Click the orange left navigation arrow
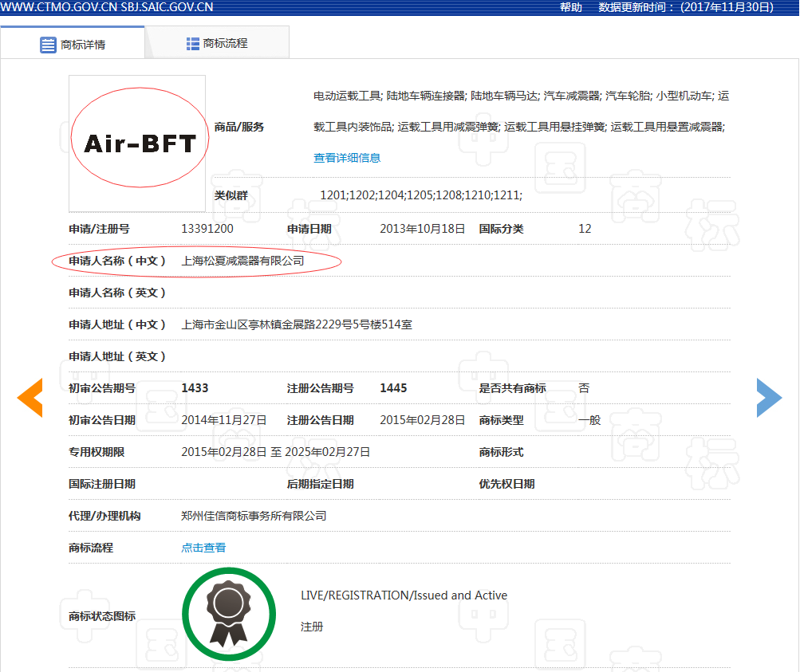This screenshot has height=672, width=800. click(x=30, y=397)
